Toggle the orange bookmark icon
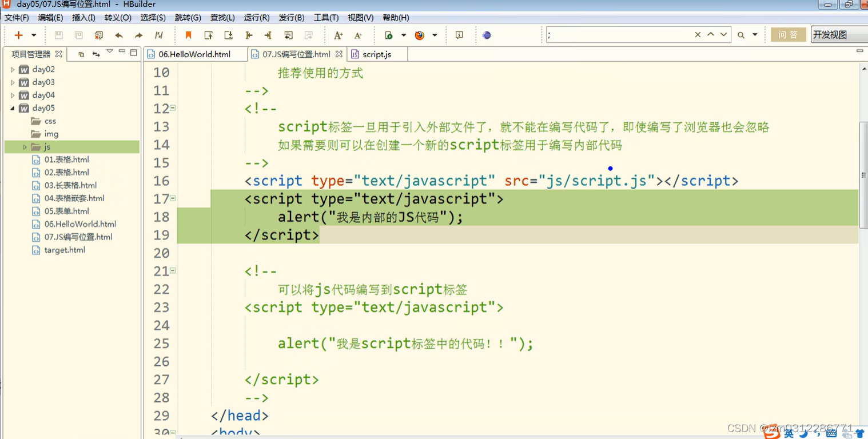The image size is (868, 439). click(189, 35)
